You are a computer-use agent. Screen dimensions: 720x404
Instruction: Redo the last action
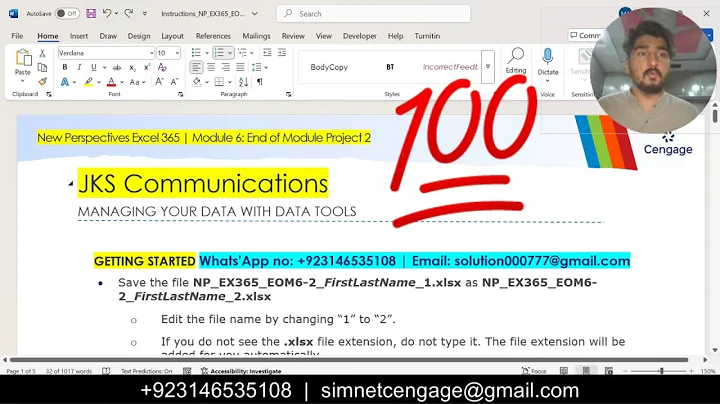coord(129,14)
